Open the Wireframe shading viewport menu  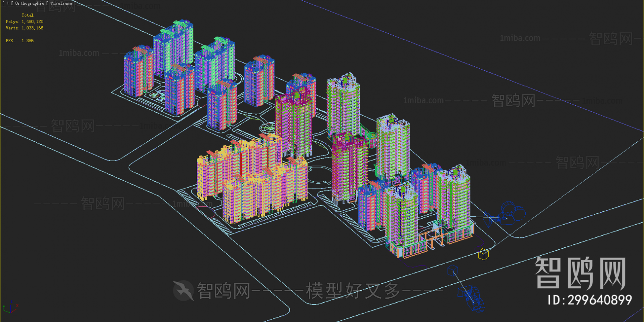(61, 3)
